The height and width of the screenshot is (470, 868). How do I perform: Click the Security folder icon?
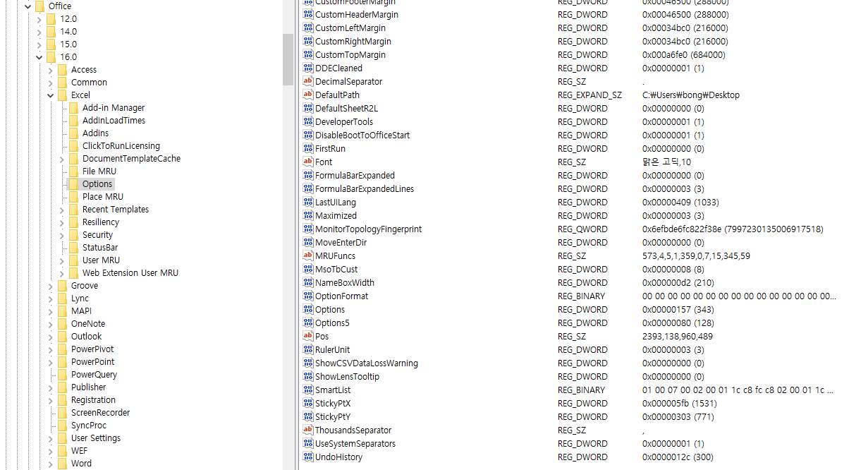[x=73, y=235]
